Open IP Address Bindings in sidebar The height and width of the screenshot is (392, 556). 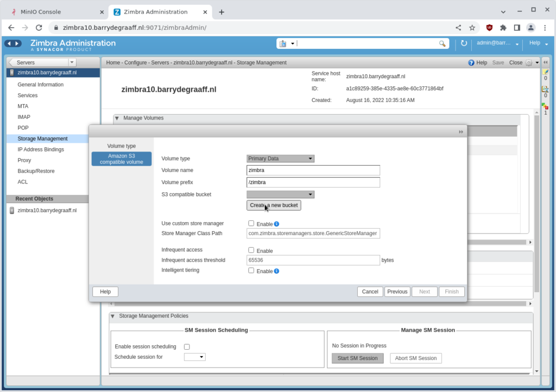click(41, 149)
